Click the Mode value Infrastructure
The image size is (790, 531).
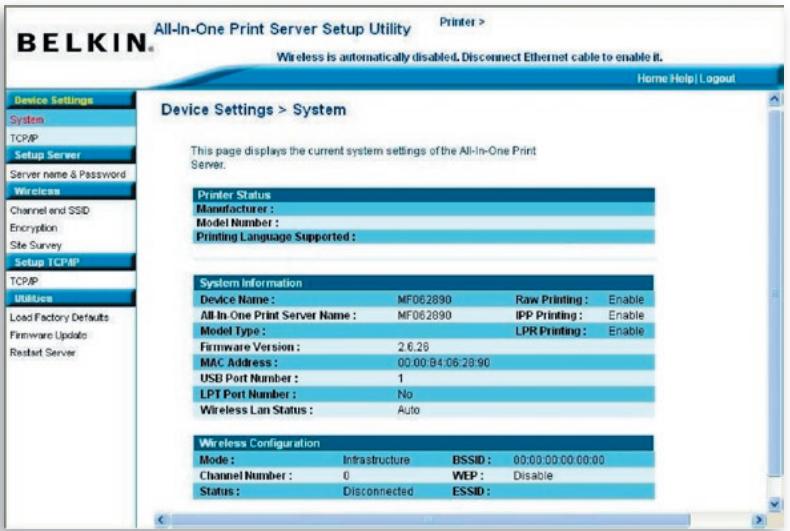tap(376, 460)
